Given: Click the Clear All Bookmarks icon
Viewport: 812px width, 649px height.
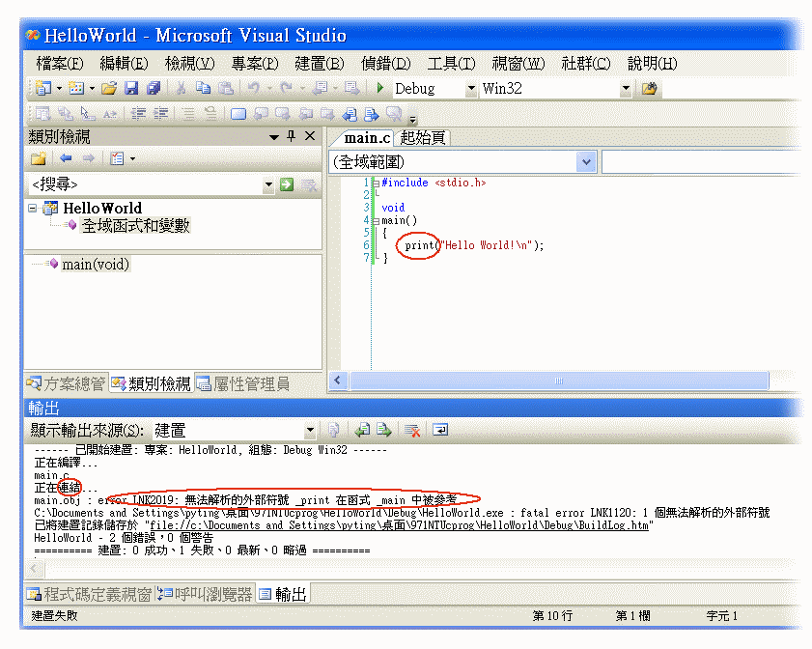Looking at the screenshot, I should pos(394,113).
